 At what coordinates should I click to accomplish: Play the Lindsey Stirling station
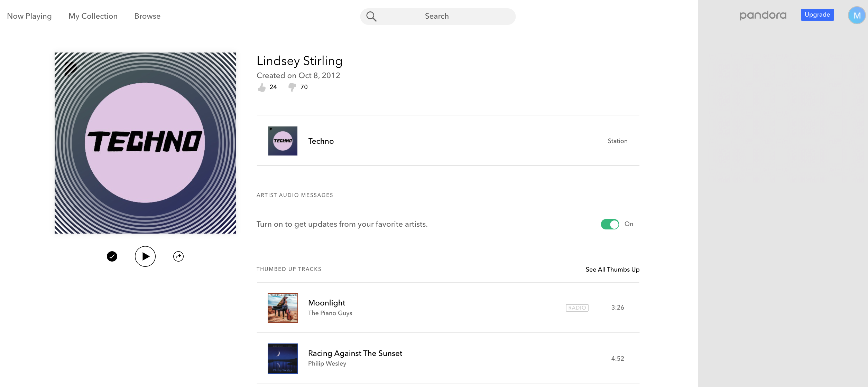click(x=145, y=256)
